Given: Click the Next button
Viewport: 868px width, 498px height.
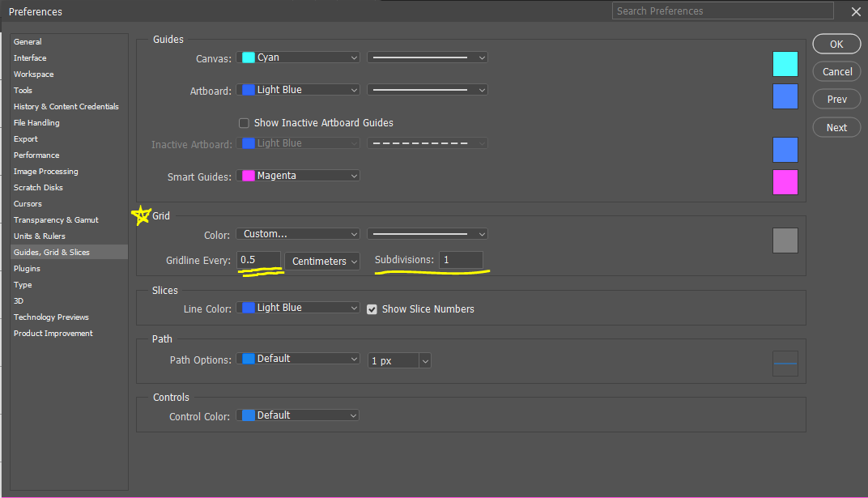Looking at the screenshot, I should coord(836,128).
